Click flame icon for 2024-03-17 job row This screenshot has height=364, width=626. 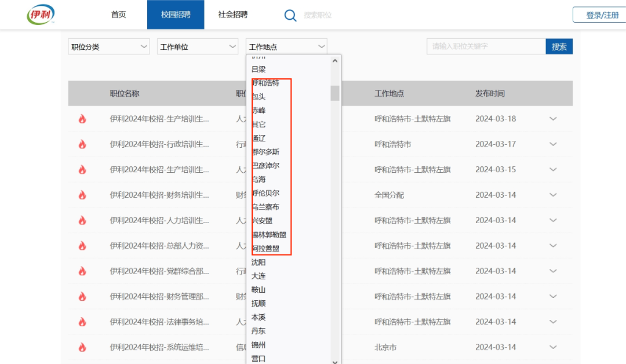82,144
